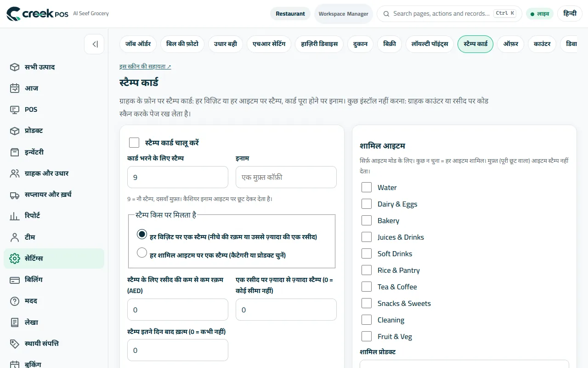Check the Dairy & Eggs category
Viewport: 588px width, 368px height.
point(367,204)
